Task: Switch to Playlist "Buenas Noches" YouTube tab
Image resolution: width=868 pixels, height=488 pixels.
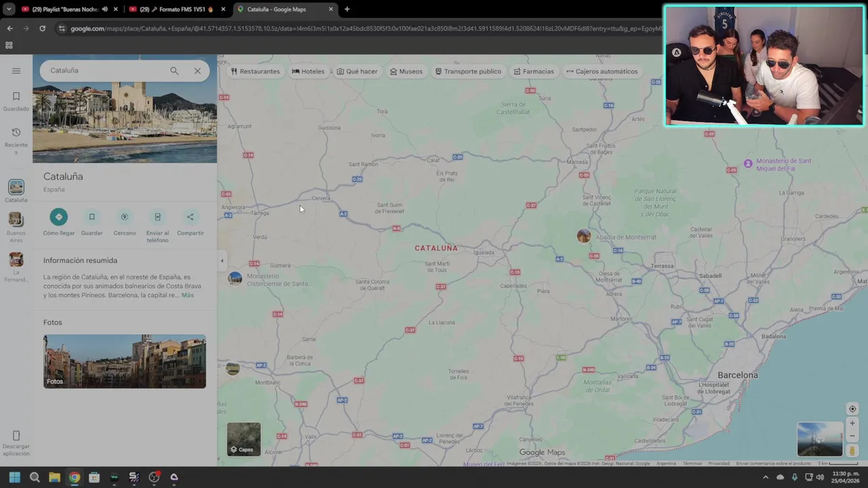Action: [64, 9]
